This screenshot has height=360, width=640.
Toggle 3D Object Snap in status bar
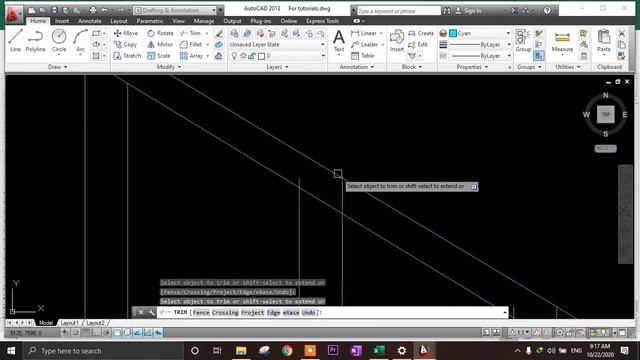coord(127,333)
